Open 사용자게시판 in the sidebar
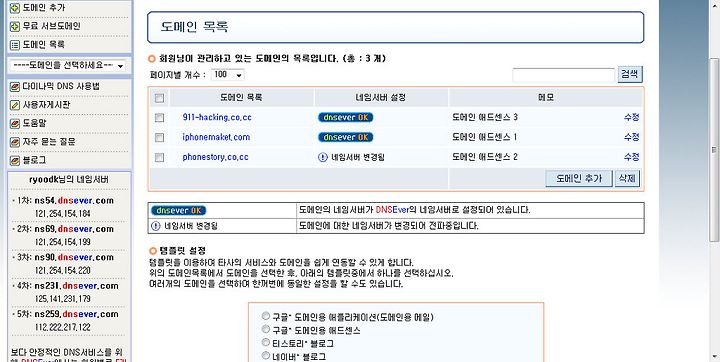The width and height of the screenshot is (720, 362). click(x=46, y=105)
